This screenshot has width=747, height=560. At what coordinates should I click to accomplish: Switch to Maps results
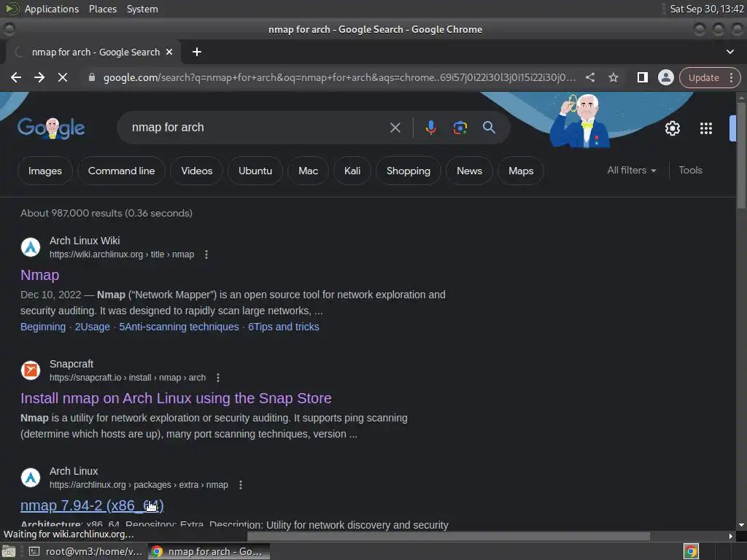pyautogui.click(x=521, y=171)
